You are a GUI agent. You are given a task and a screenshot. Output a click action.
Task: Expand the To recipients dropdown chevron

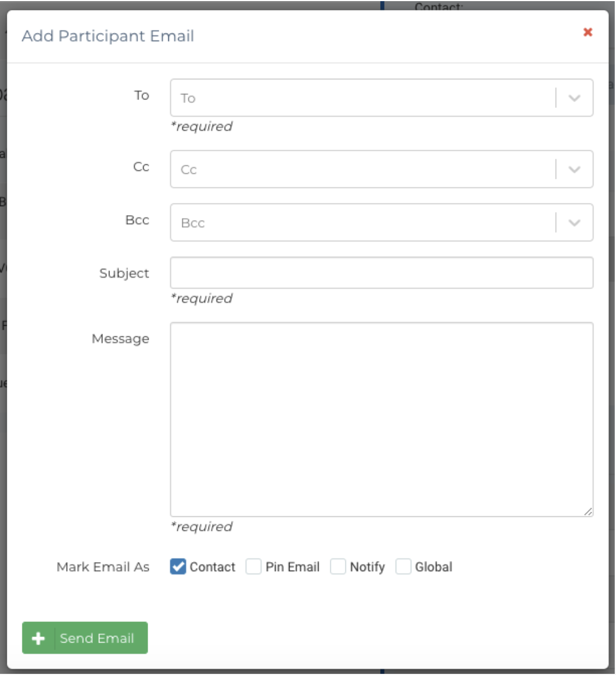tap(574, 98)
